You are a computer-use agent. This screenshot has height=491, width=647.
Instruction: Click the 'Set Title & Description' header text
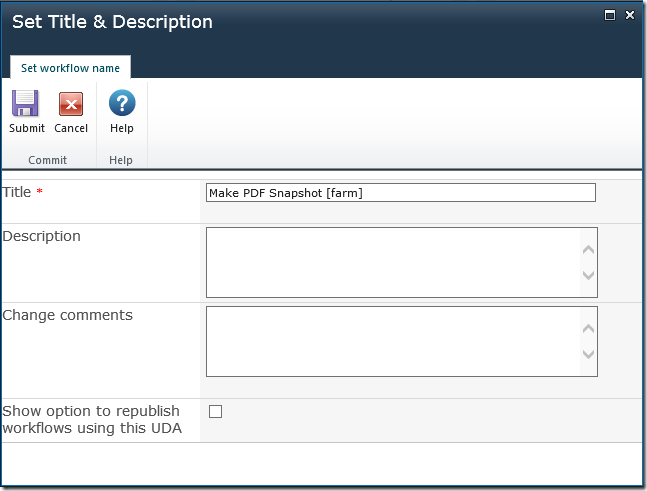[112, 22]
